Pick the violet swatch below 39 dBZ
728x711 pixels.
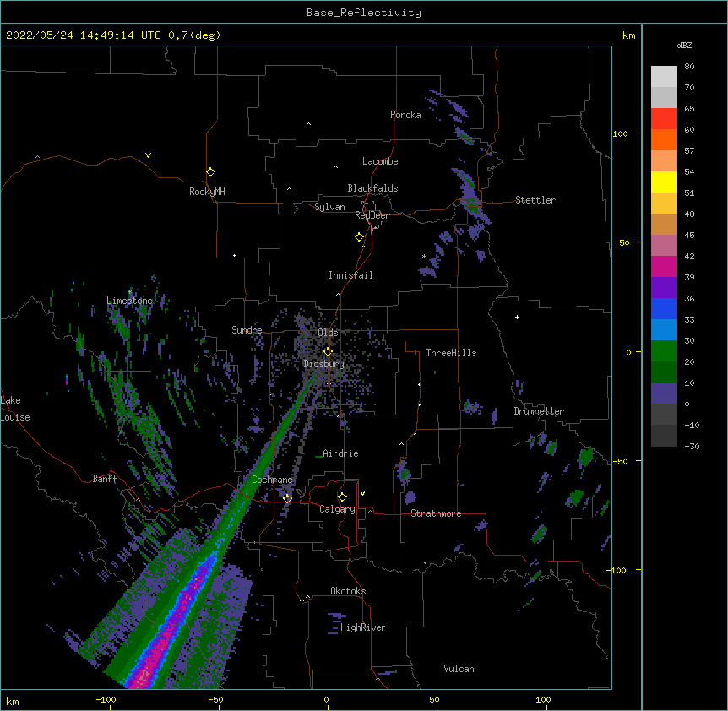664,288
